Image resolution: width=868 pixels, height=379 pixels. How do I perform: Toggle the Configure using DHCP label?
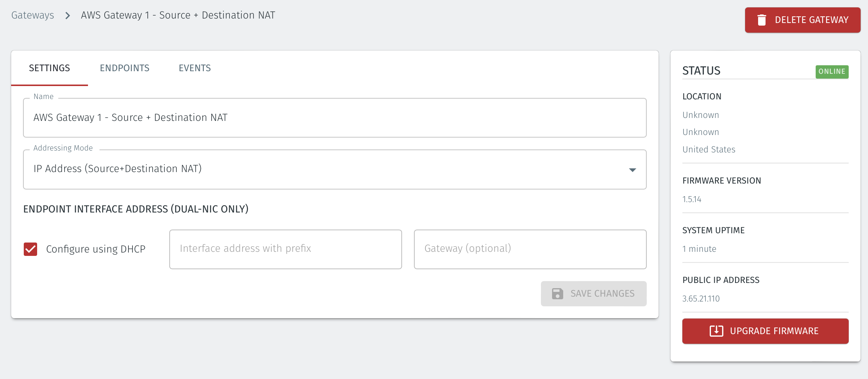[x=96, y=249]
